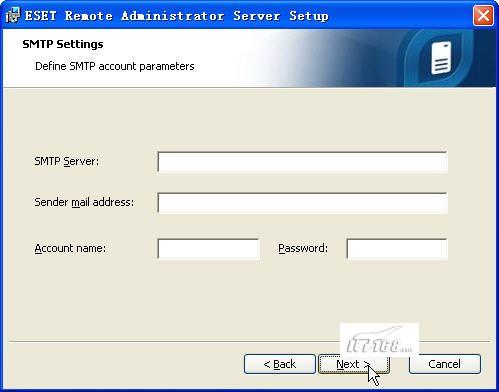The height and width of the screenshot is (392, 499).
Task: Go to previous step with Back button
Action: [x=280, y=364]
